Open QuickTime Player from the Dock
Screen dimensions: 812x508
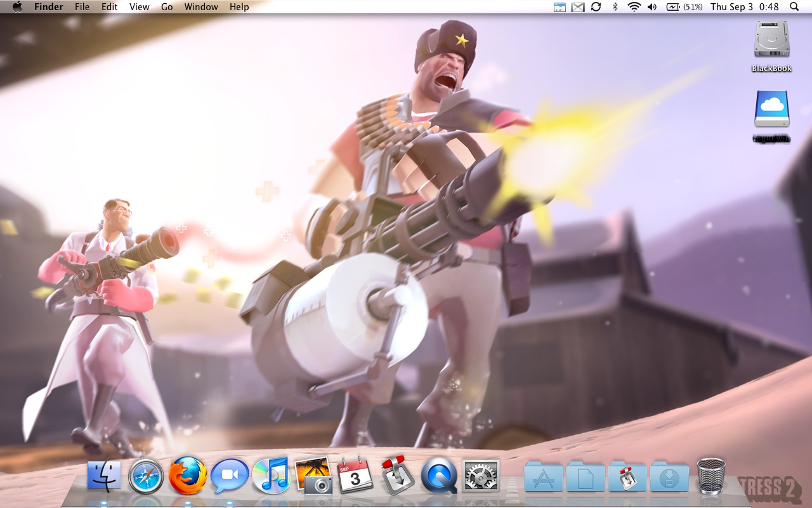pyautogui.click(x=439, y=476)
